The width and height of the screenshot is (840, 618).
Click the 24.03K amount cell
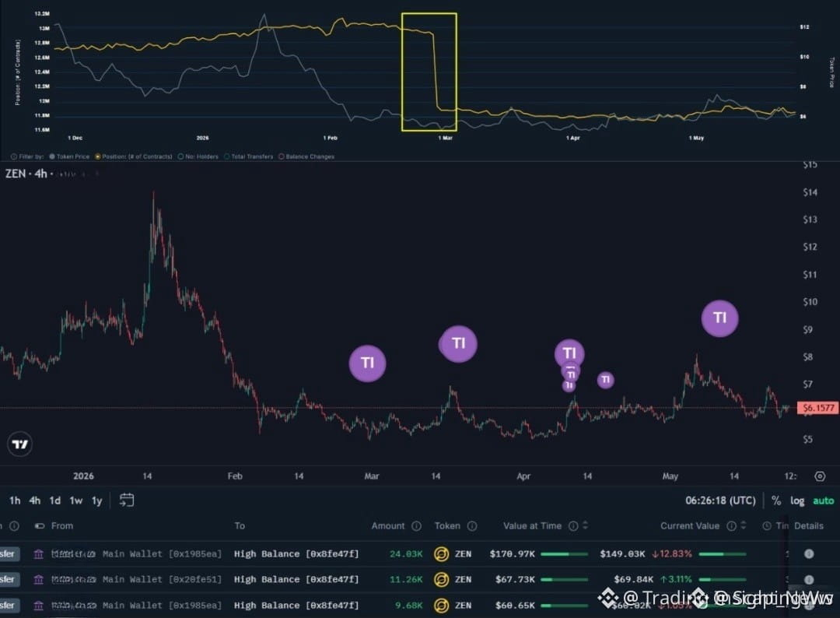click(x=405, y=553)
